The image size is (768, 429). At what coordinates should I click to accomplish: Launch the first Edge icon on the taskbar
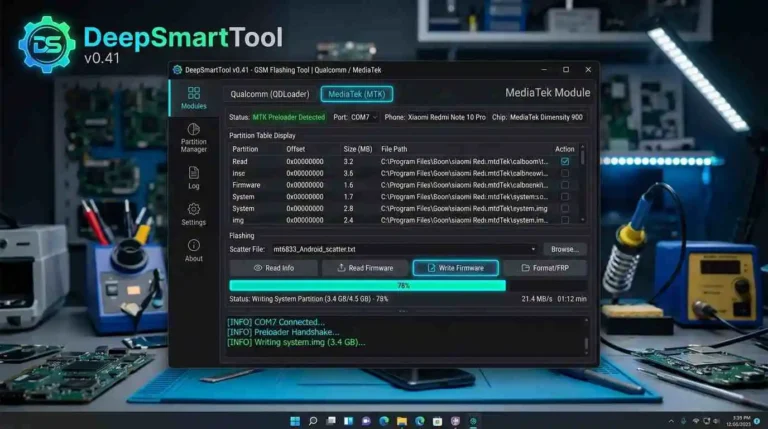384,421
